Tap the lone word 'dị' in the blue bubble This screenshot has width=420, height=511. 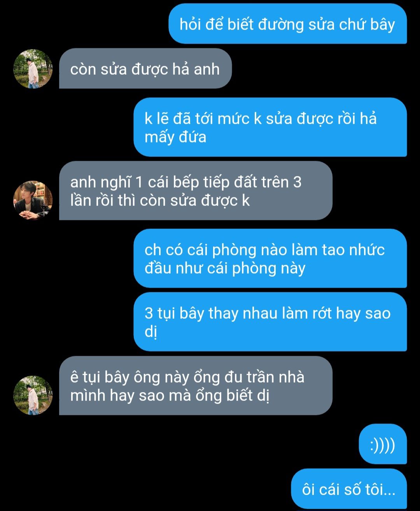coord(151,332)
